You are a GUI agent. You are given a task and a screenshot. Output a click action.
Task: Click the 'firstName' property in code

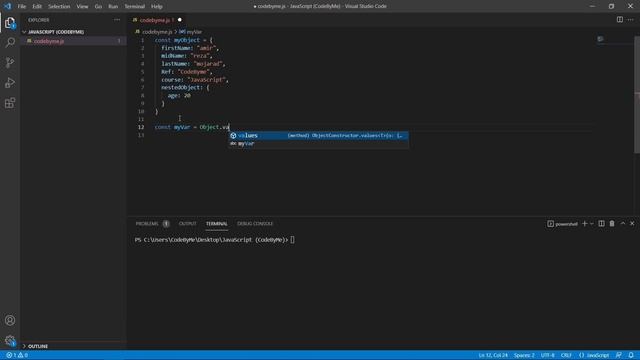coord(176,48)
